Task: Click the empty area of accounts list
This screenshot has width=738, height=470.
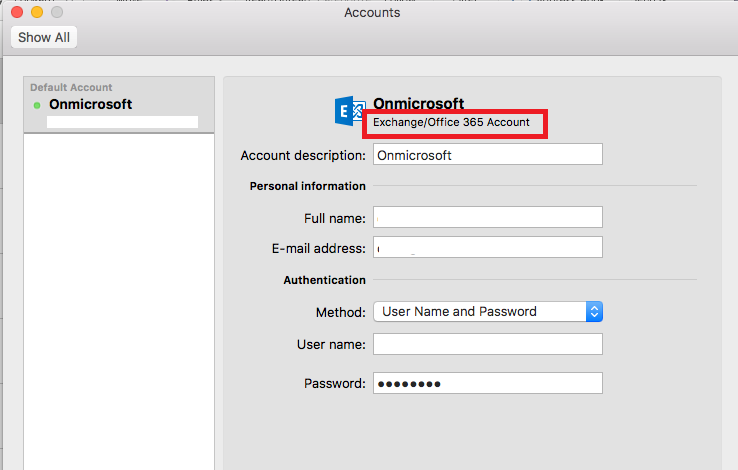Action: (119, 301)
